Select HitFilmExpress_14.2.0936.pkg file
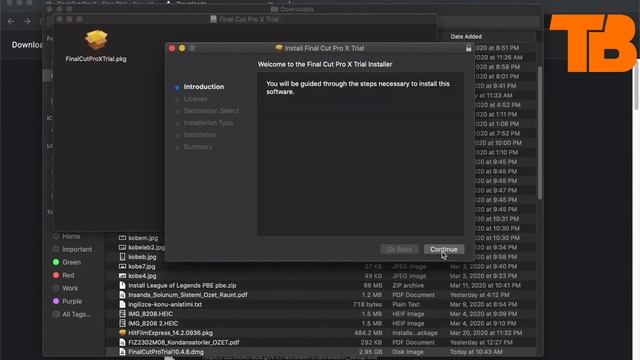Viewport: 640px width, 360px height. [x=170, y=333]
